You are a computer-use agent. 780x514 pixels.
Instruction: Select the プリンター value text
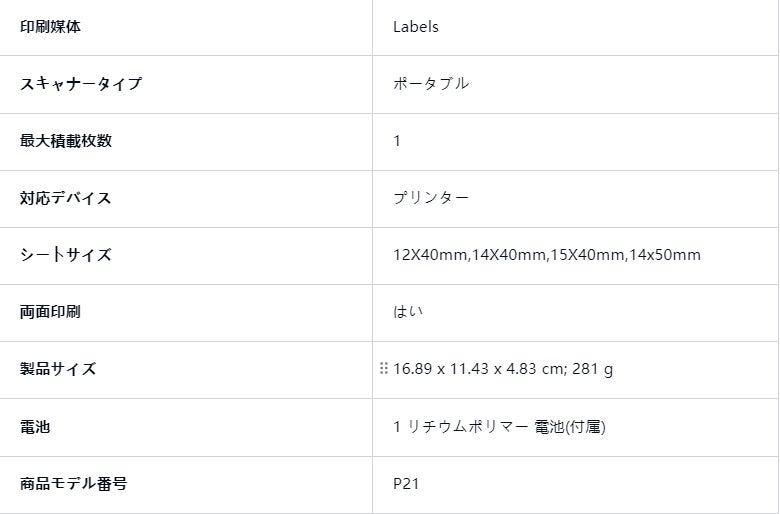pyautogui.click(x=431, y=198)
